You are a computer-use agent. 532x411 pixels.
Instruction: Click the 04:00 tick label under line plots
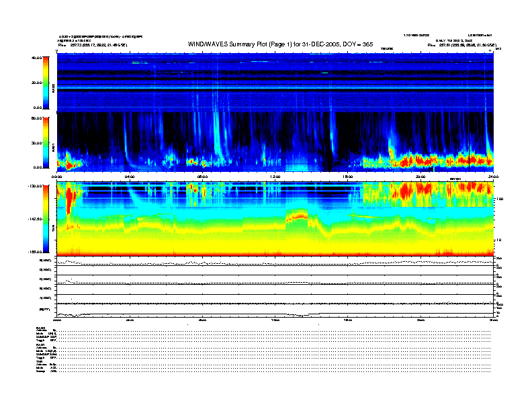click(130, 320)
